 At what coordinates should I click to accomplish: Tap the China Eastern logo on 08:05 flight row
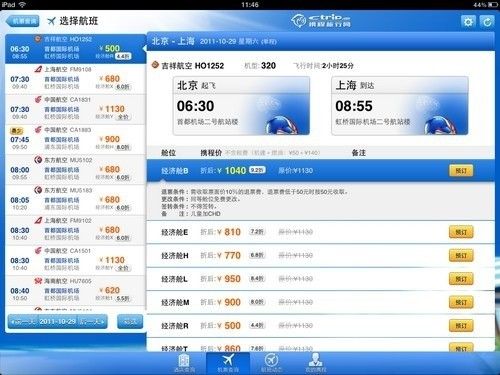coord(38,190)
